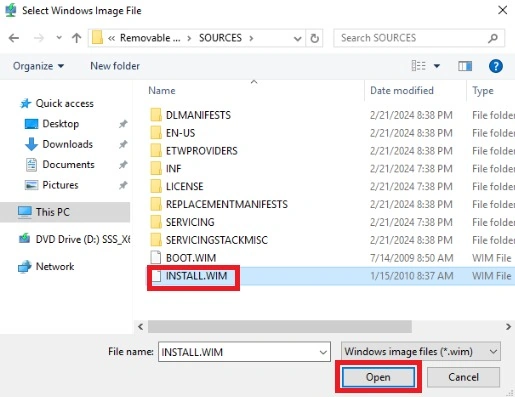Expand the address bar history dropdown
Screen dimensions: 515x397
[x=297, y=38]
